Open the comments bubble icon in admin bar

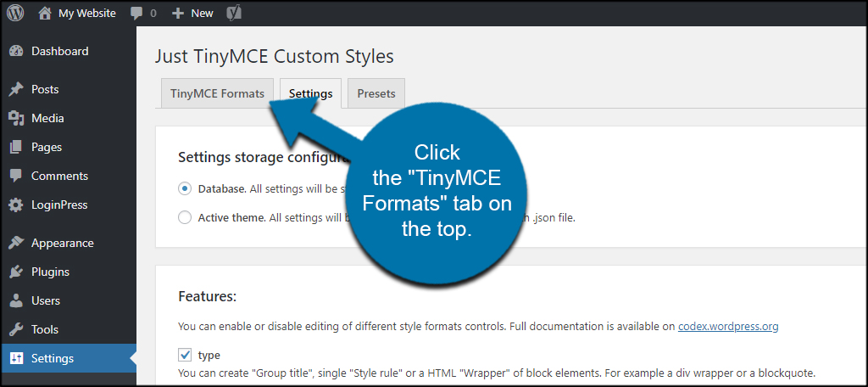pos(136,14)
